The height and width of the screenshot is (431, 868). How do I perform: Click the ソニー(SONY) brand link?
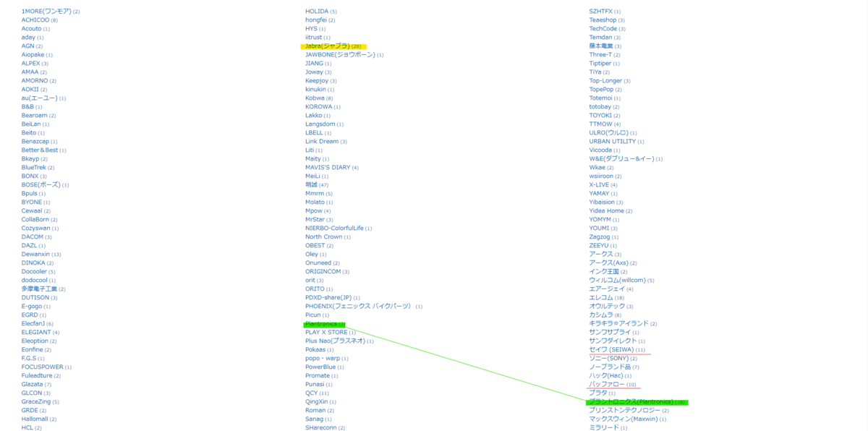point(609,359)
